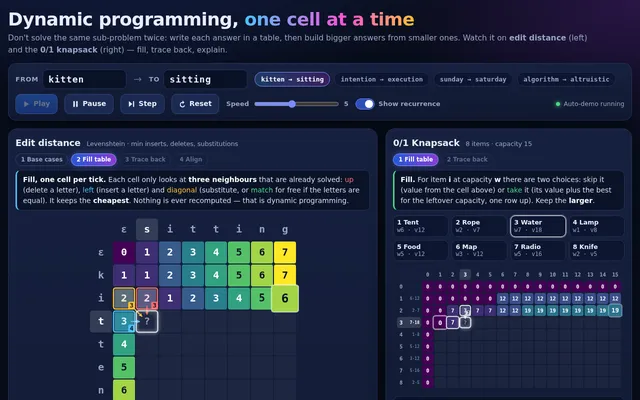Click the highlighted s column header
The image size is (640, 400).
147,229
